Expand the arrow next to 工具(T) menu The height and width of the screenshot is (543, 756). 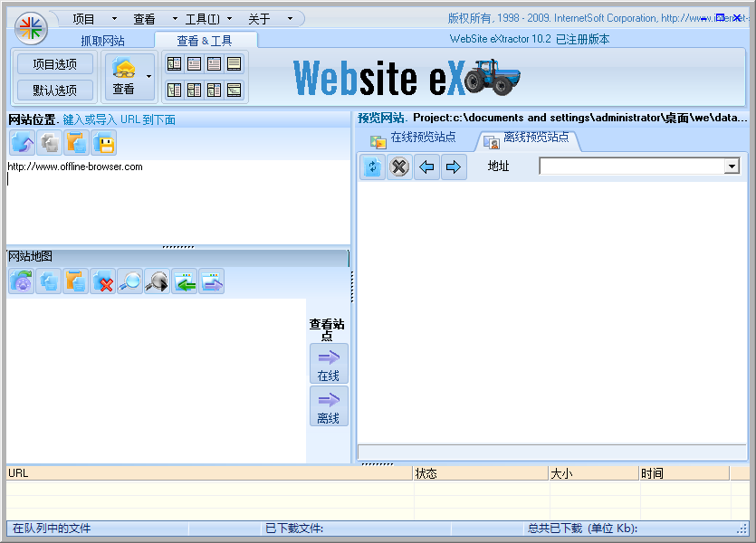[229, 19]
